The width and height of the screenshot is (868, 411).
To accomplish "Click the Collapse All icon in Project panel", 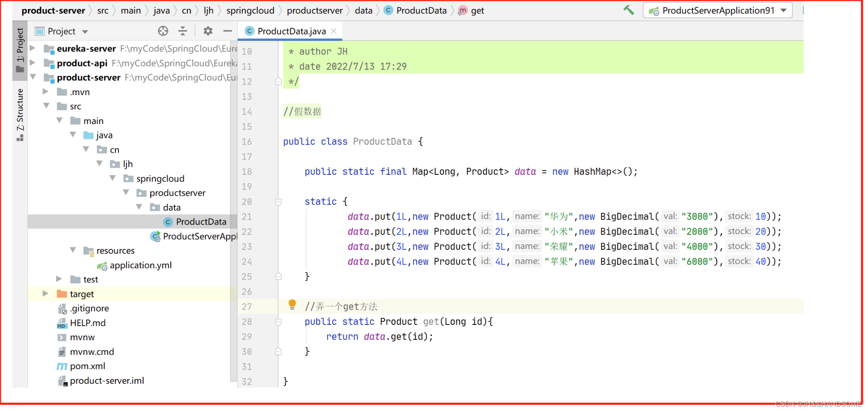I will click(184, 31).
